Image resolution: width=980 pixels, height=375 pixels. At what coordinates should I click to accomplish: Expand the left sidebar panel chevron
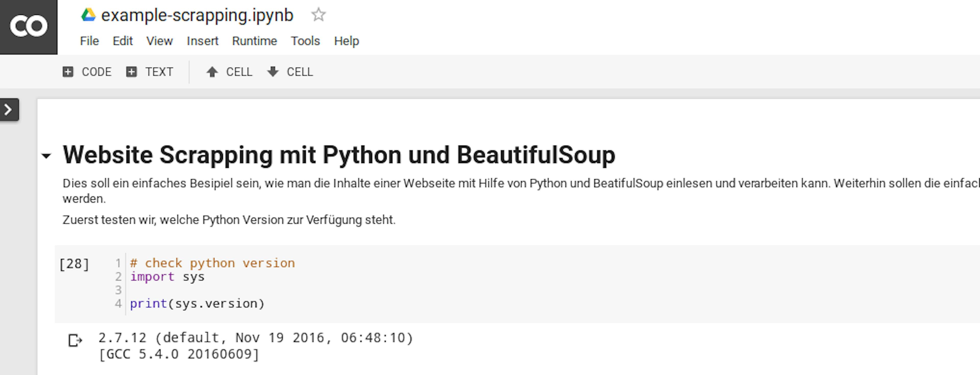[9, 110]
